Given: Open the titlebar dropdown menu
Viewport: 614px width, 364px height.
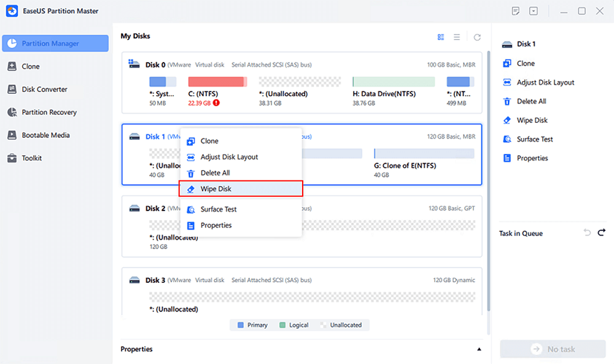Looking at the screenshot, I should click(533, 10).
